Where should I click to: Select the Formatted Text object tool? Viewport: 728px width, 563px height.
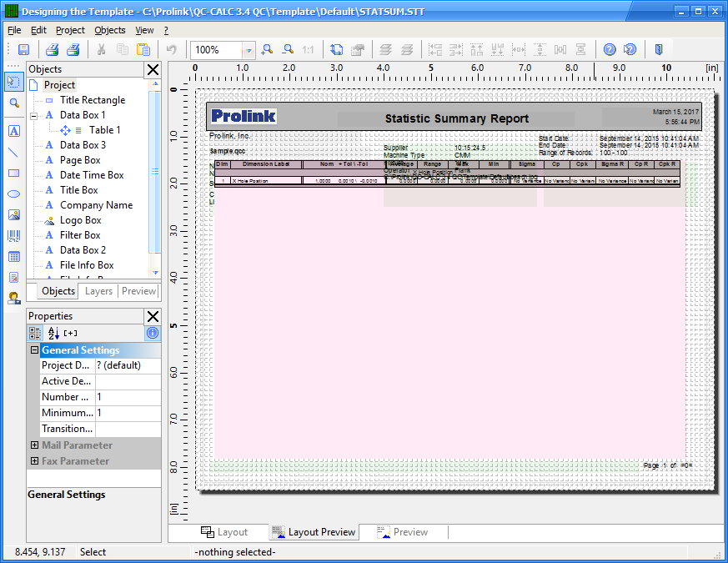coord(14,277)
